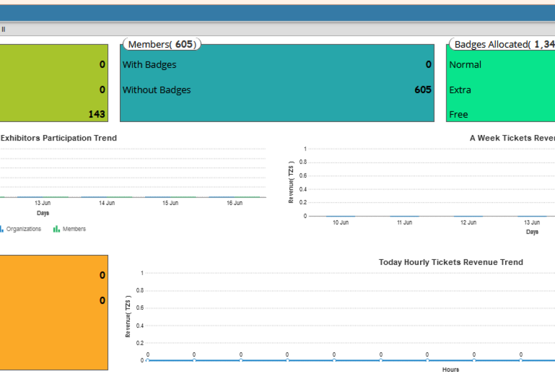
Task: Click the Today Hourly Tickets Revenue Trend title
Action: click(x=451, y=262)
